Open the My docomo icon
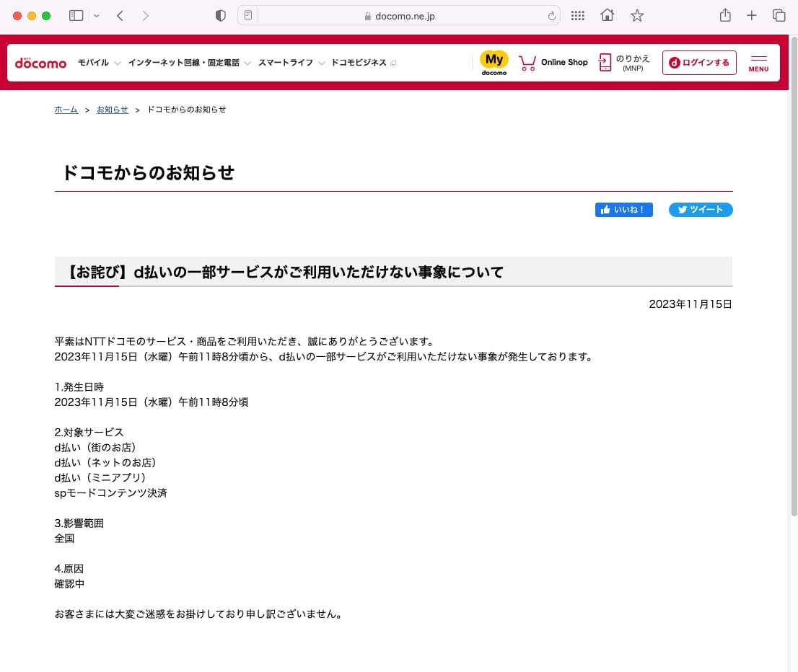This screenshot has width=798, height=672. 494,63
